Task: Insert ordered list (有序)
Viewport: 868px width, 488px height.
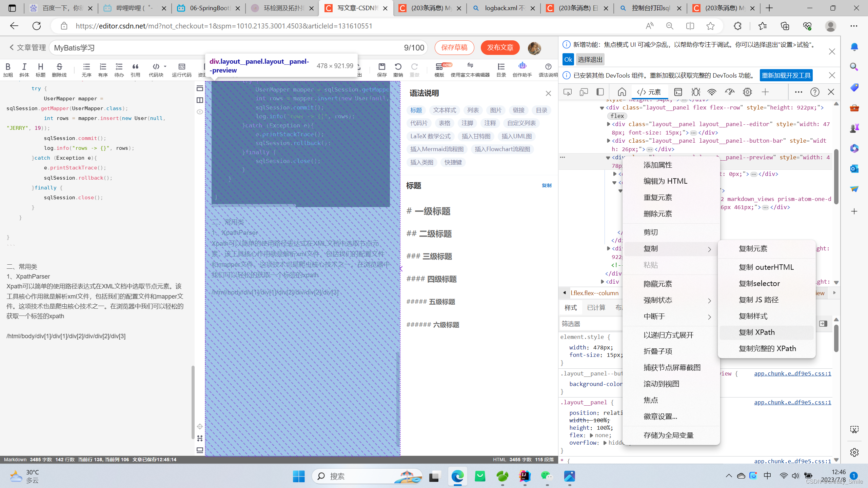Action: click(x=103, y=69)
